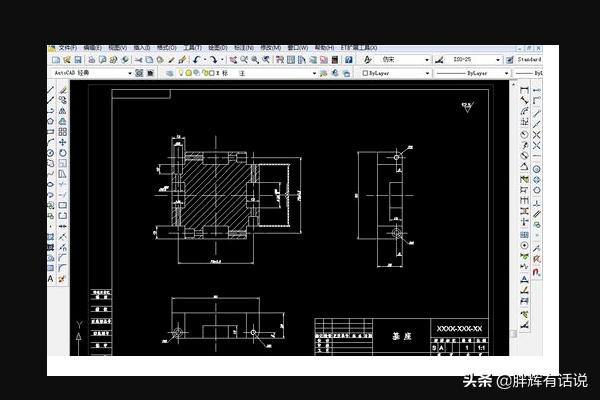Expand the 仿宋 text style dropdown

coord(429,60)
